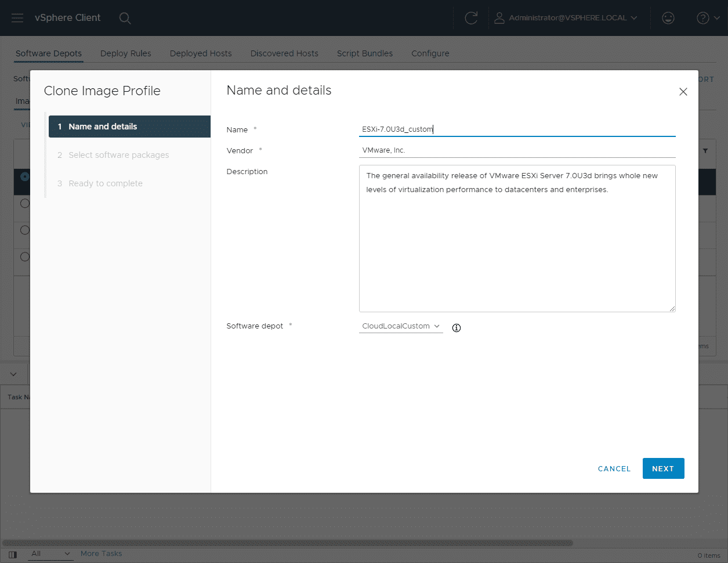
Task: Close the Clone Image Profile dialog
Action: tap(683, 92)
